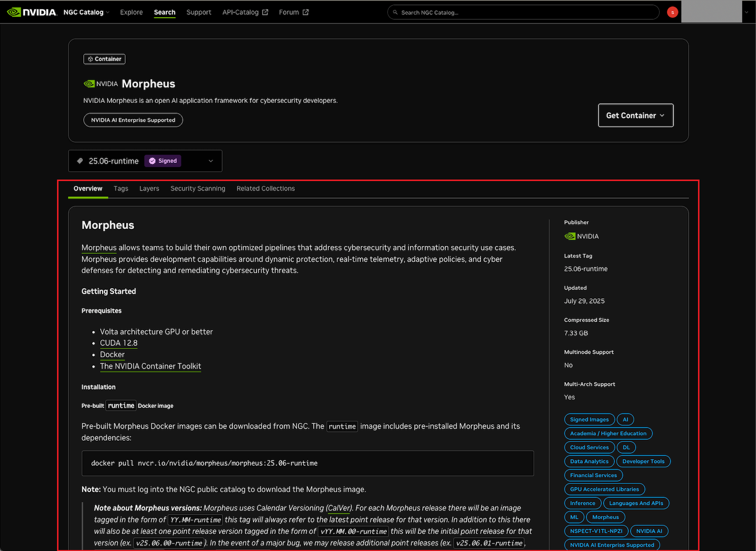Open the API-Catalog external link
This screenshot has width=756, height=551.
245,12
